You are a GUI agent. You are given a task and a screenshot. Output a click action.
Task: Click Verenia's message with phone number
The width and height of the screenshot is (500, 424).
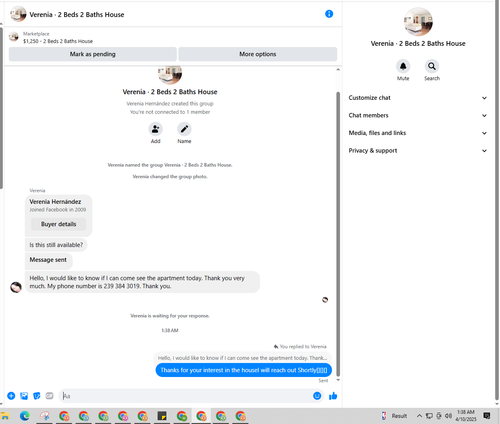[x=142, y=282]
